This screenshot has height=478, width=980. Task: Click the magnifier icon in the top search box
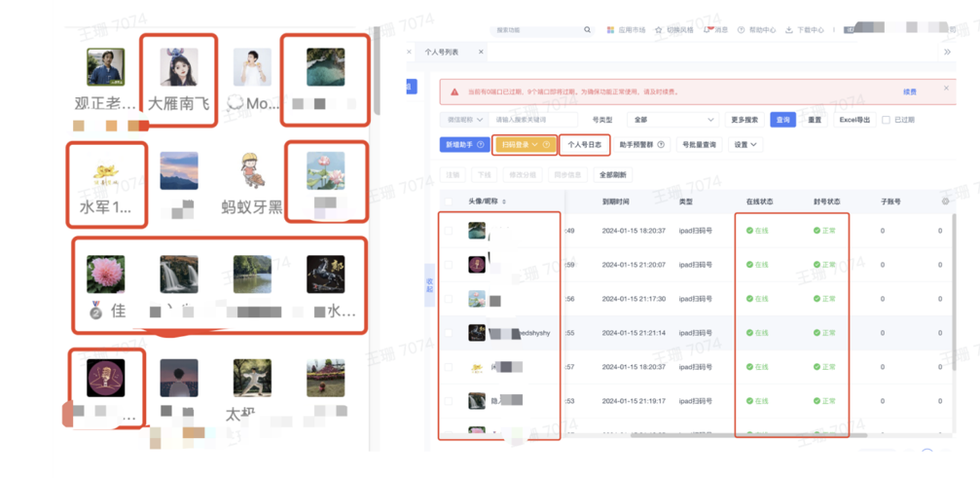point(587,29)
